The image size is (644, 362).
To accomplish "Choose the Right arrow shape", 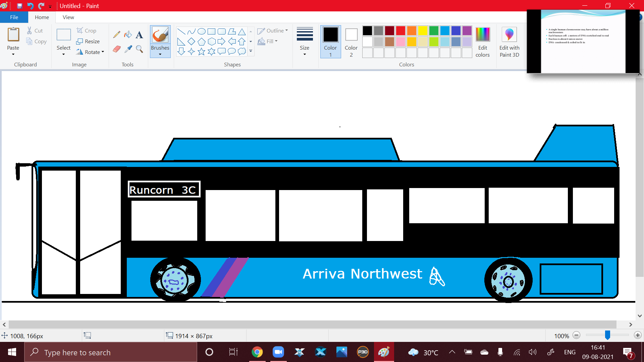I will 221,42.
